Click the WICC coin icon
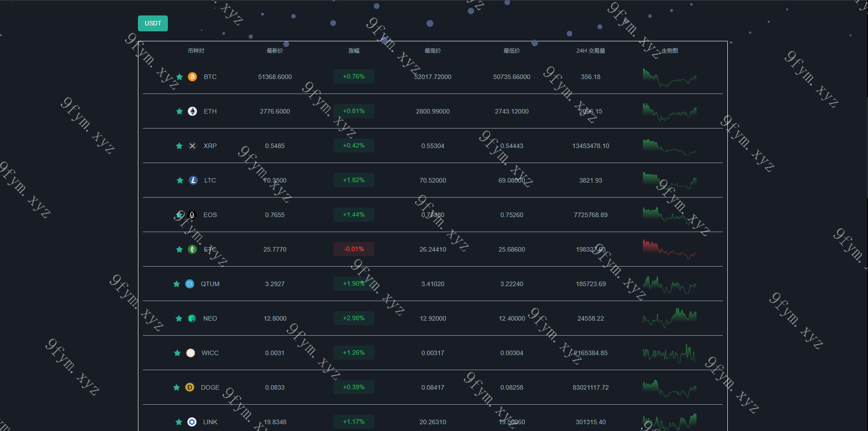Image resolution: width=868 pixels, height=431 pixels. 191,353
